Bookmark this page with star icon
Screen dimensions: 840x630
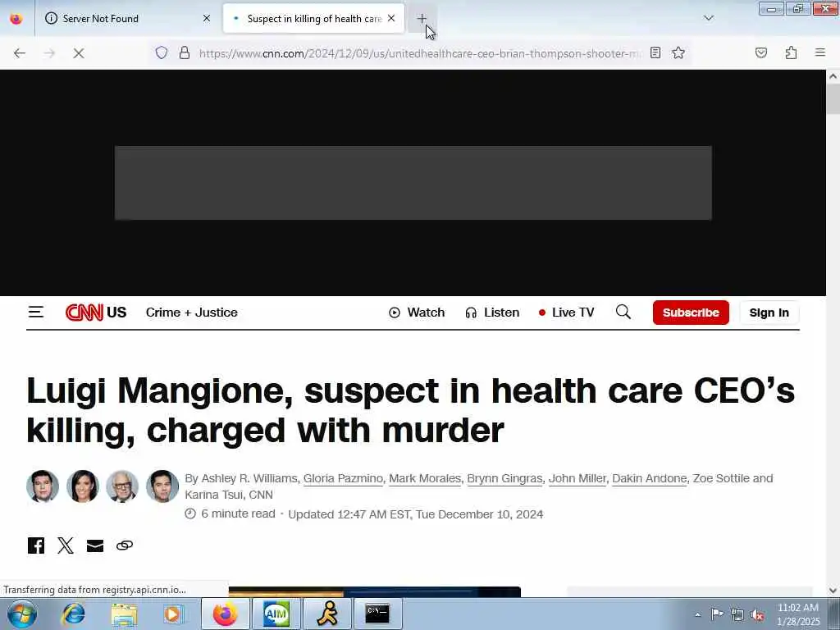point(678,52)
